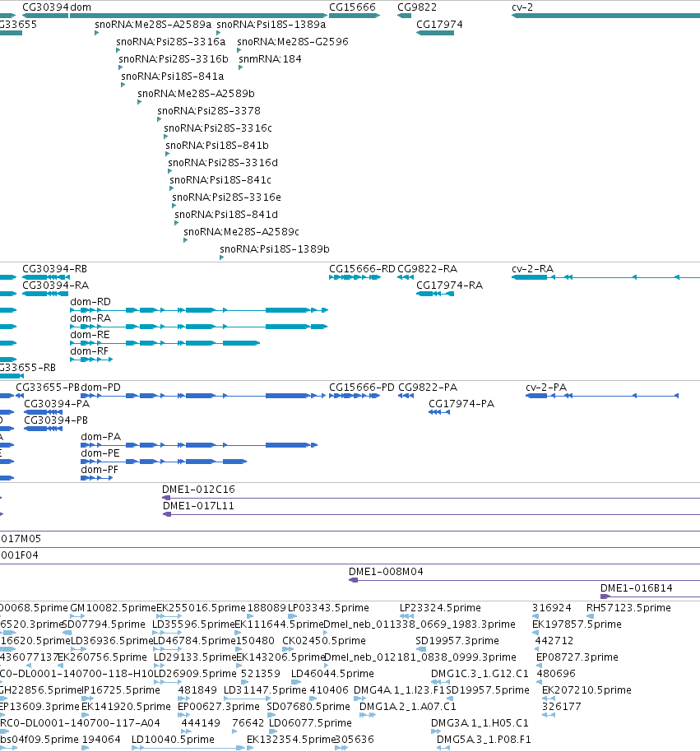Select the dom-RD transcript label
The width and height of the screenshot is (700, 752).
[x=90, y=302]
